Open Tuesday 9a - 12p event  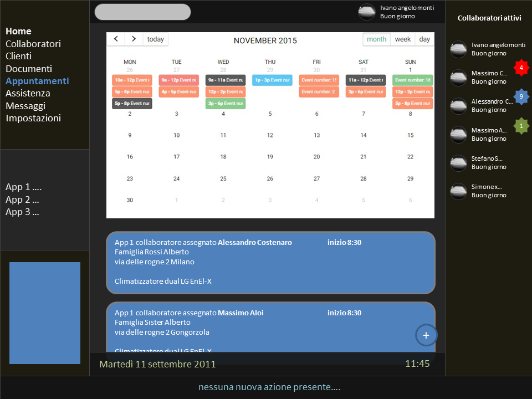pos(179,80)
